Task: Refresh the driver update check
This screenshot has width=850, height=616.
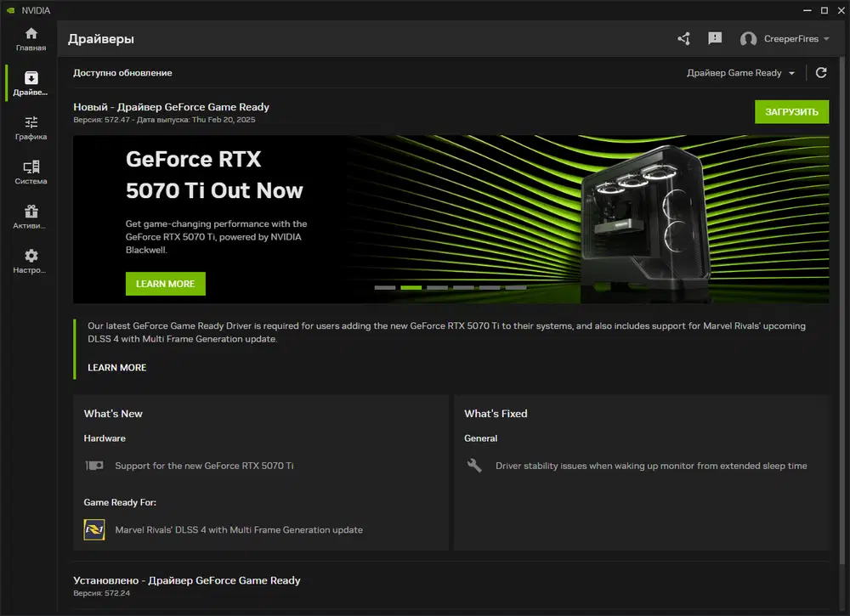Action: (x=820, y=72)
